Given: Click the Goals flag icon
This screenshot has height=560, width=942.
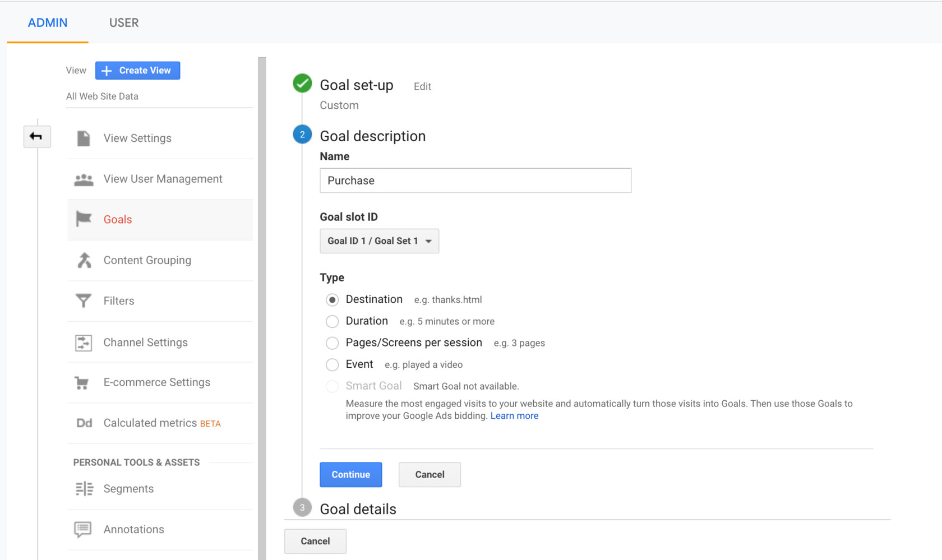Looking at the screenshot, I should click(x=84, y=219).
